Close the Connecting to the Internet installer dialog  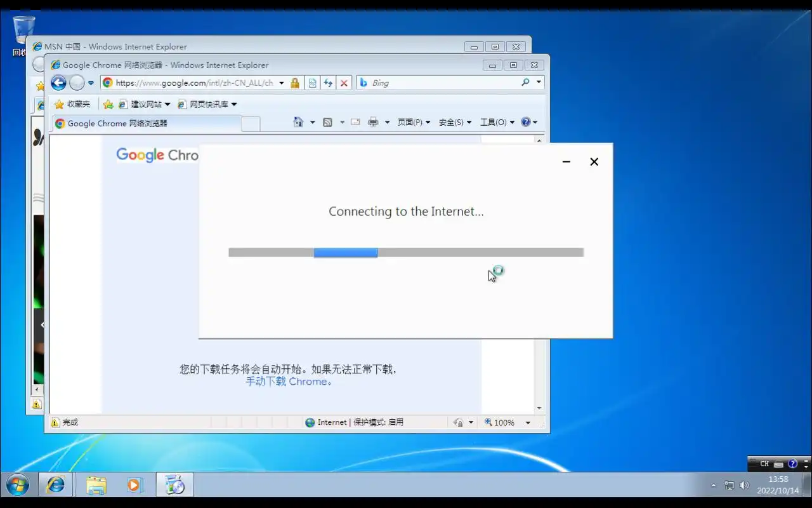point(594,162)
